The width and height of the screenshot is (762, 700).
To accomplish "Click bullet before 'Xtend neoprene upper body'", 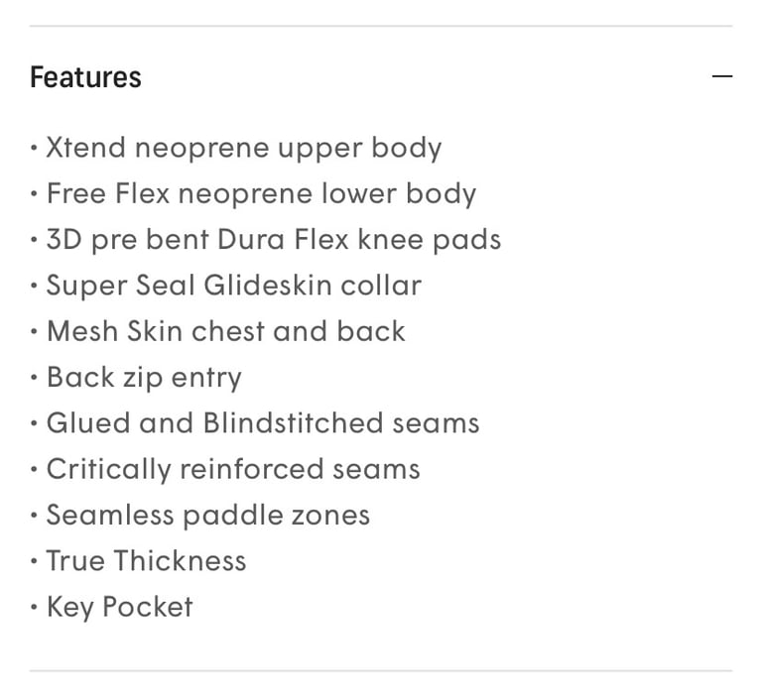I will click(x=34, y=148).
